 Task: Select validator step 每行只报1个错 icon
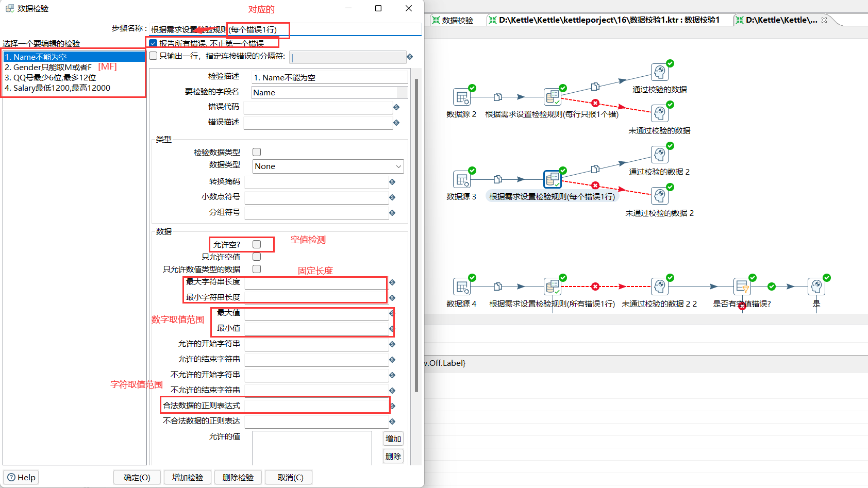(552, 97)
